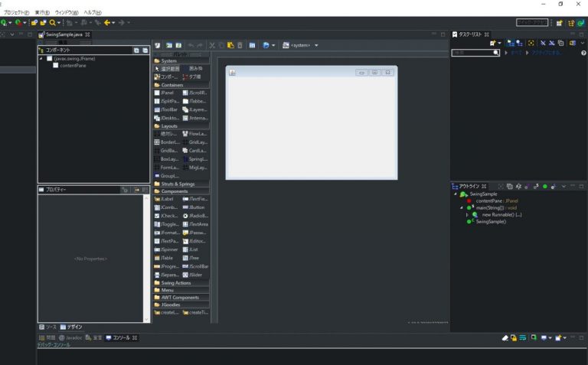Pick JSplitPane from the Containers palette

click(x=166, y=101)
